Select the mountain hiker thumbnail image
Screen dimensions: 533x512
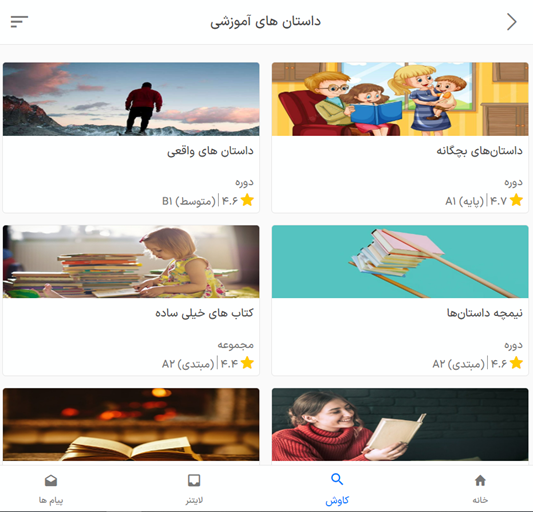tap(131, 99)
